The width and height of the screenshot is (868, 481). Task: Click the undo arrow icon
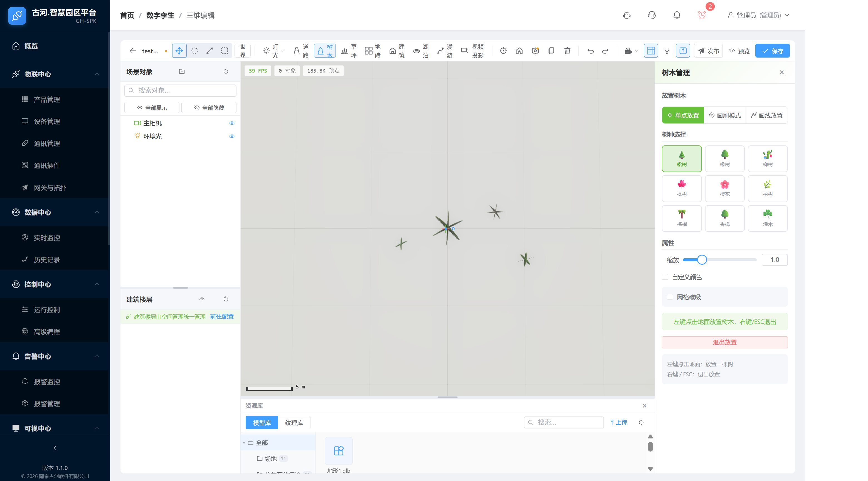click(x=590, y=51)
